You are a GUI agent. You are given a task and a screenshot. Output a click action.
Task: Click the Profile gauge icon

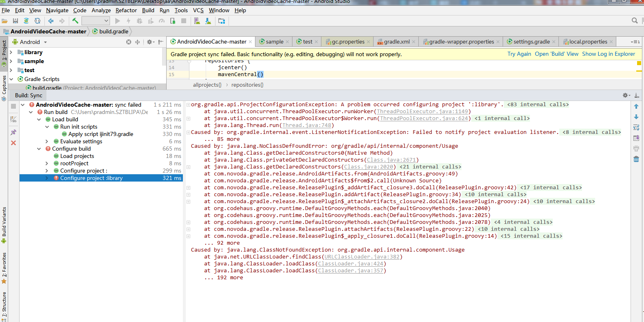[x=162, y=21]
